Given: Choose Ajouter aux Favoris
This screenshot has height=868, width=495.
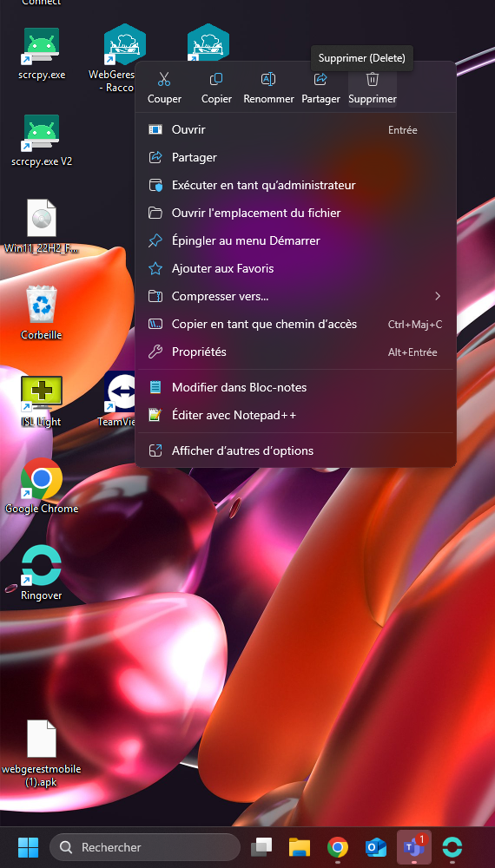Looking at the screenshot, I should 295,268.
